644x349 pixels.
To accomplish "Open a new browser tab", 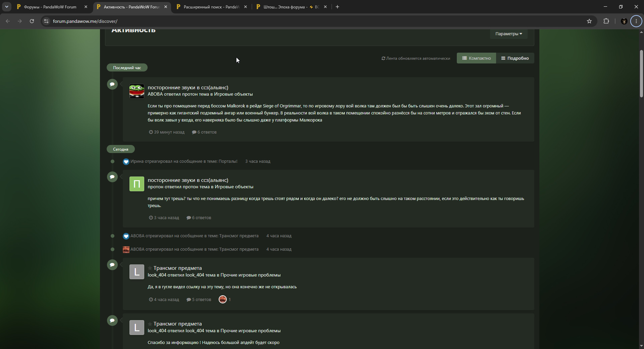I will tap(337, 7).
